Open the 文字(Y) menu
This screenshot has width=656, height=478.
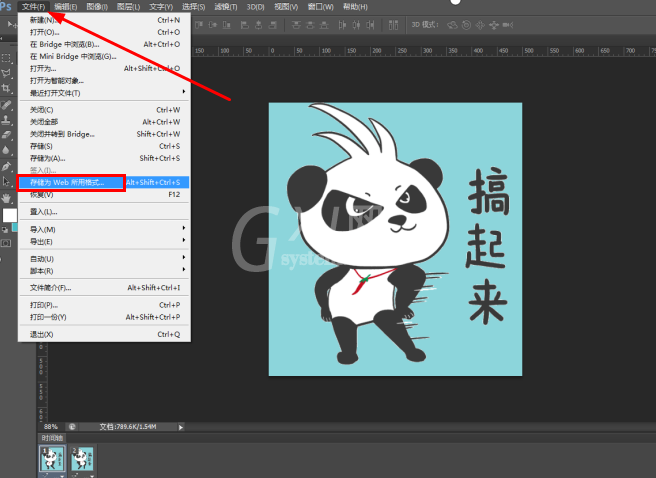(x=161, y=7)
